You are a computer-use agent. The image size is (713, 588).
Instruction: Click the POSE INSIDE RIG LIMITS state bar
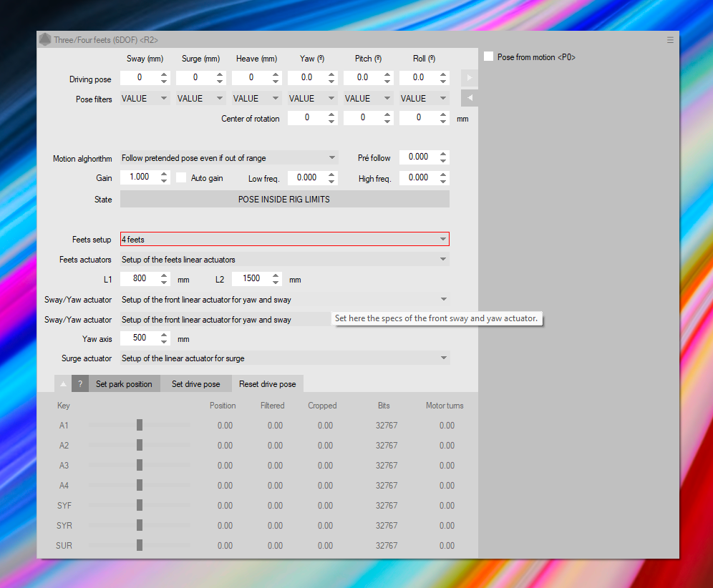[284, 200]
